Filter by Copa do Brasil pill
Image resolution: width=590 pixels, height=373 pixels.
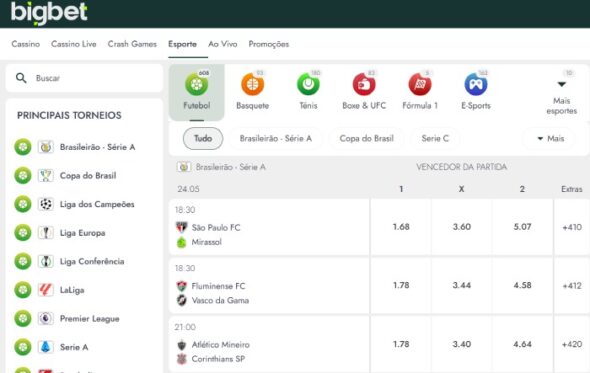pos(366,139)
